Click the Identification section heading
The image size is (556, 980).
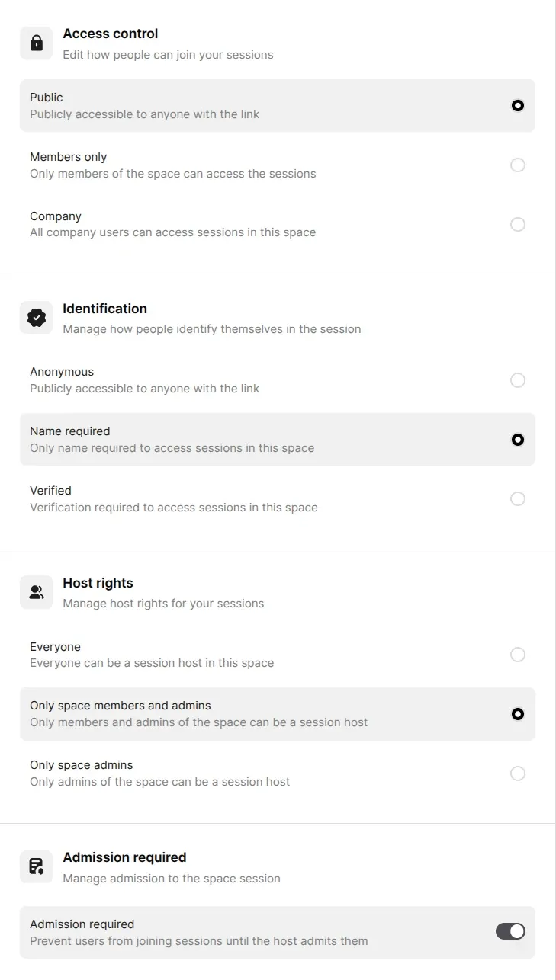tap(104, 309)
